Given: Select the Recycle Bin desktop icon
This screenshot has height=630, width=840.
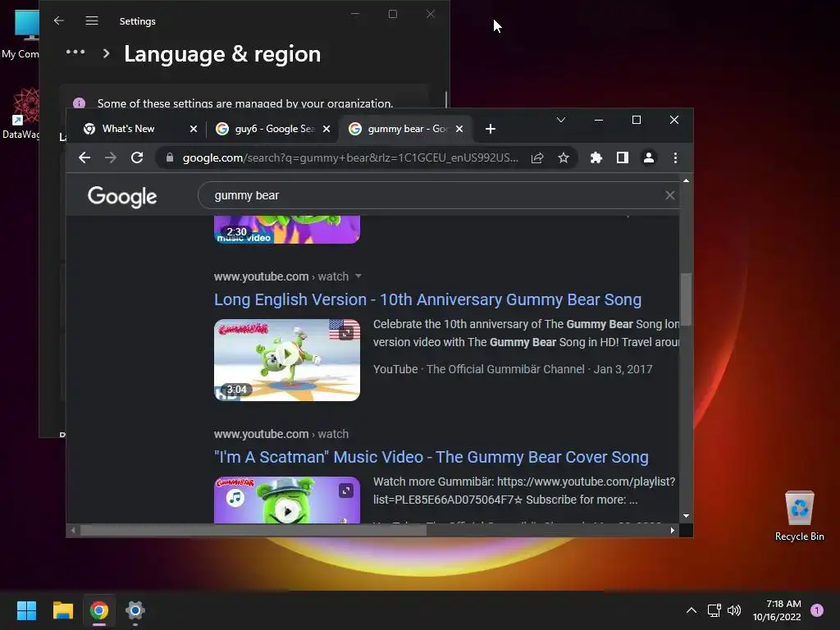Looking at the screenshot, I should [799, 516].
